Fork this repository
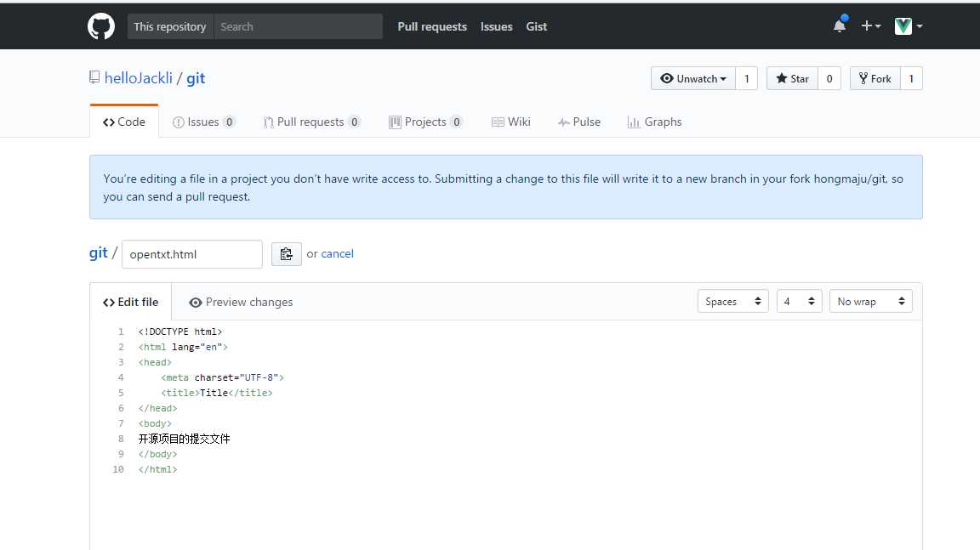980x550 pixels. pos(875,79)
